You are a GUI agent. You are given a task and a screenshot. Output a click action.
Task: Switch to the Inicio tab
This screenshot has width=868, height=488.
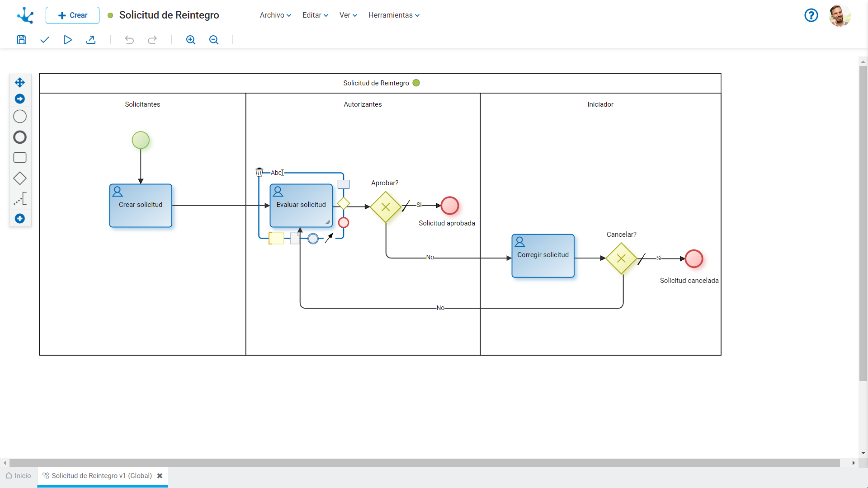[x=19, y=476]
